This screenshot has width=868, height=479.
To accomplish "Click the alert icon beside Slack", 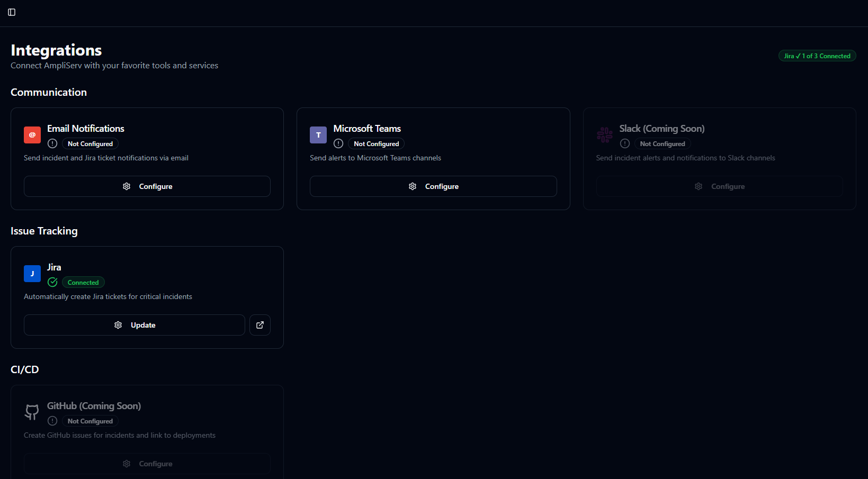I will tap(624, 143).
